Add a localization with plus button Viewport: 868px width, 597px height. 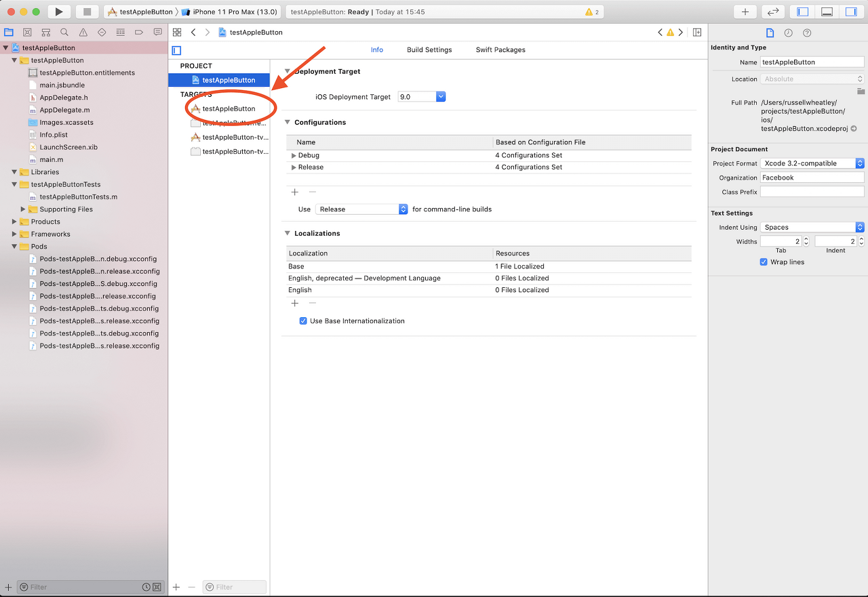click(294, 303)
